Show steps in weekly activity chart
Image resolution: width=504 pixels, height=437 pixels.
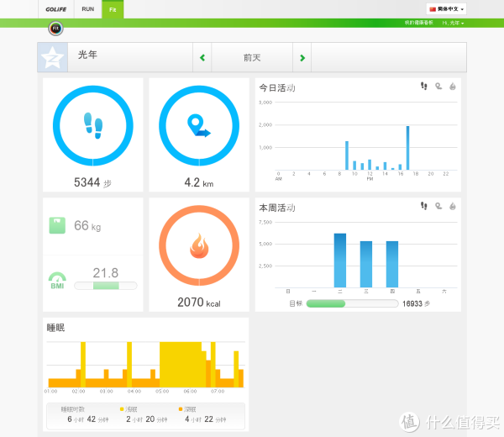(x=424, y=206)
